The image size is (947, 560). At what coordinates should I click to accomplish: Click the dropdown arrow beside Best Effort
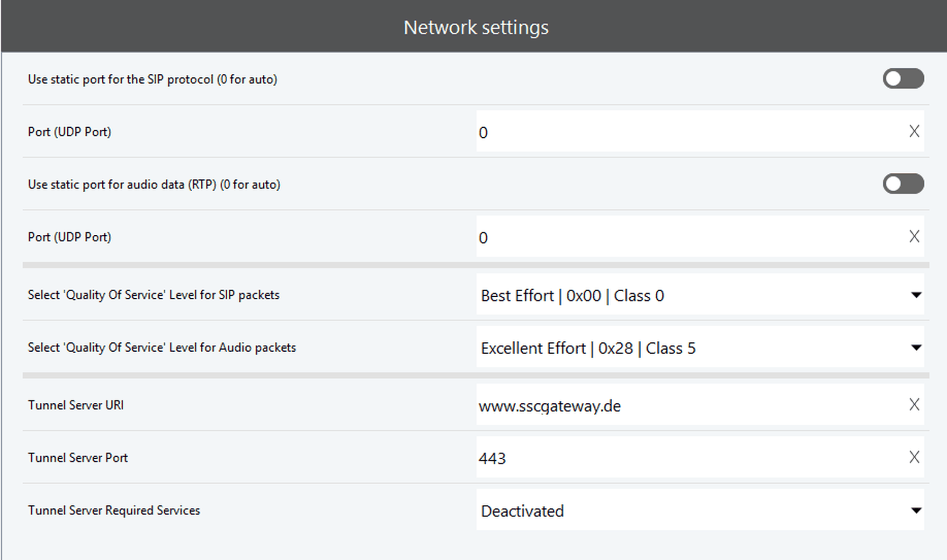(x=916, y=295)
